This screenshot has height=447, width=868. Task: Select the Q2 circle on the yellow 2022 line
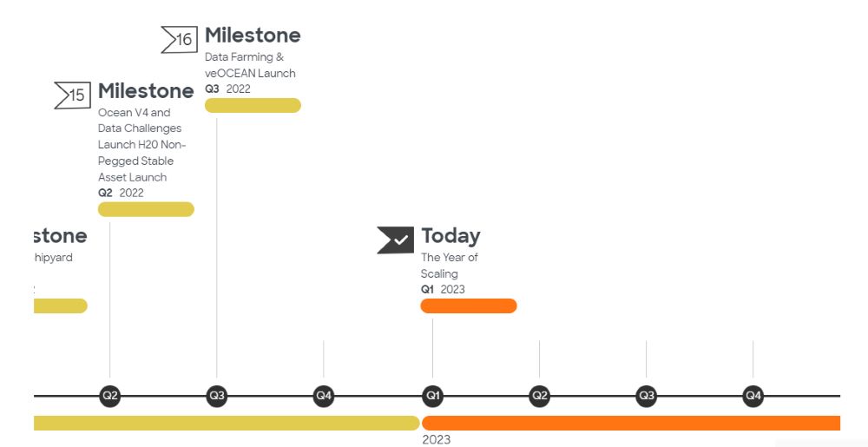[x=110, y=396]
